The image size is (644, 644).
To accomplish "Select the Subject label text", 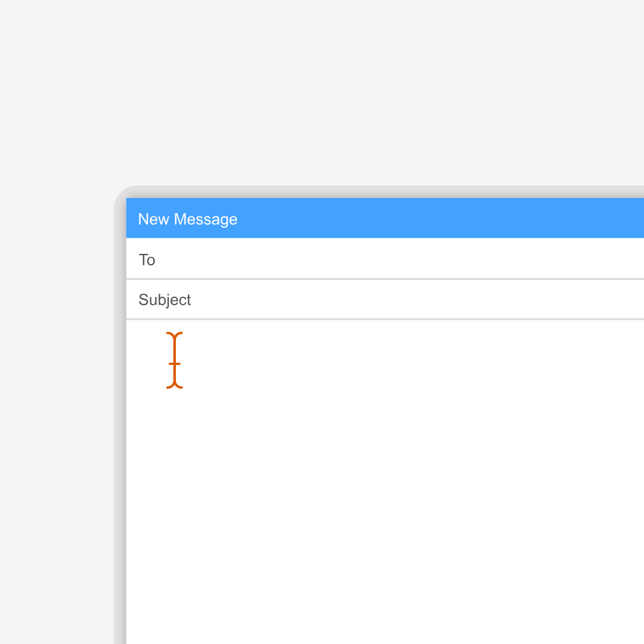I will coord(165,299).
